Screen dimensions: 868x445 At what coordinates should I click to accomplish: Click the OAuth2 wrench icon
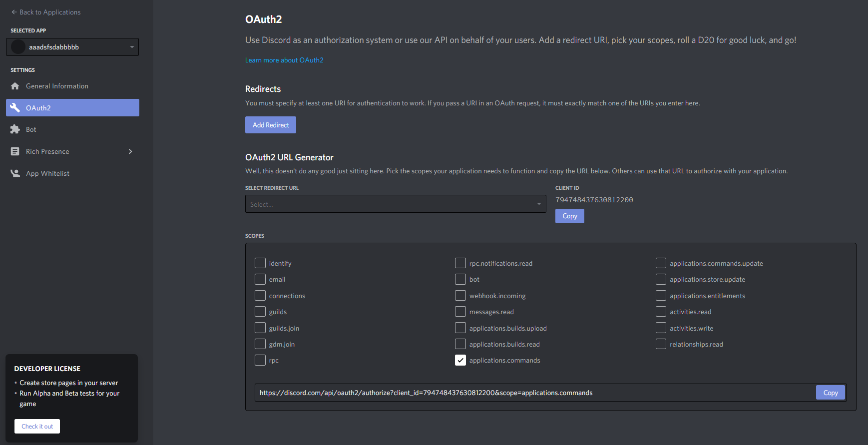15,107
